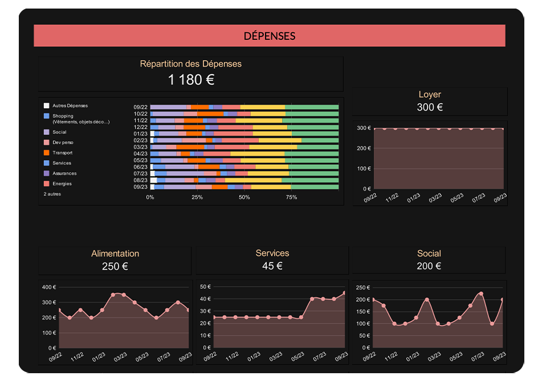Click the Services legend color square

(46, 163)
